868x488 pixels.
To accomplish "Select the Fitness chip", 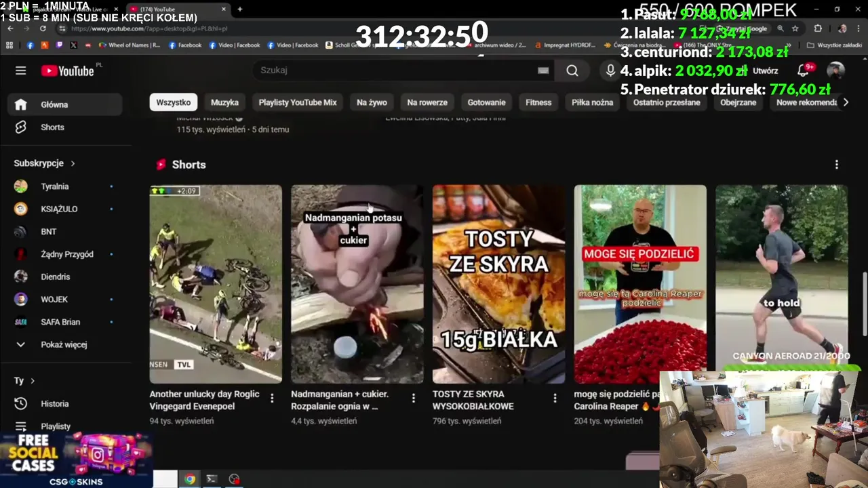I will click(x=538, y=102).
